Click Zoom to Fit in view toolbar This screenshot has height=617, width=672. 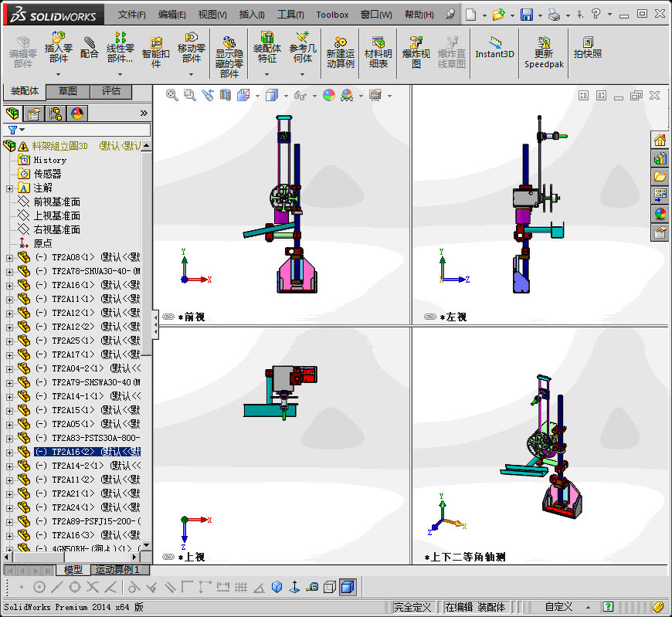[172, 95]
